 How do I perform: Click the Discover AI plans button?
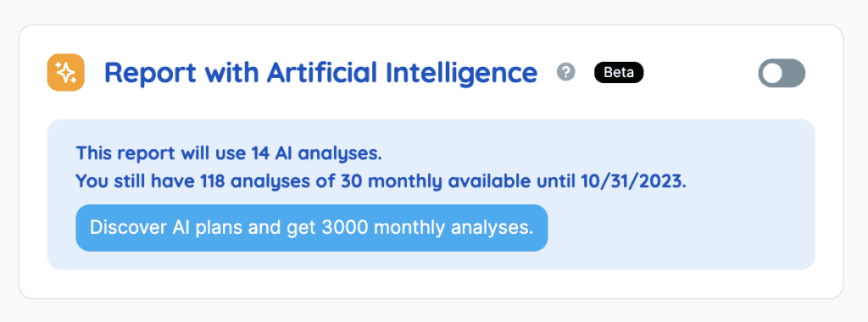(x=312, y=228)
